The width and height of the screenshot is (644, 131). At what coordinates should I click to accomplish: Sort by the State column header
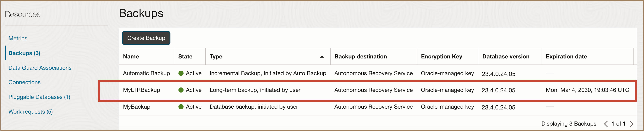(x=185, y=57)
